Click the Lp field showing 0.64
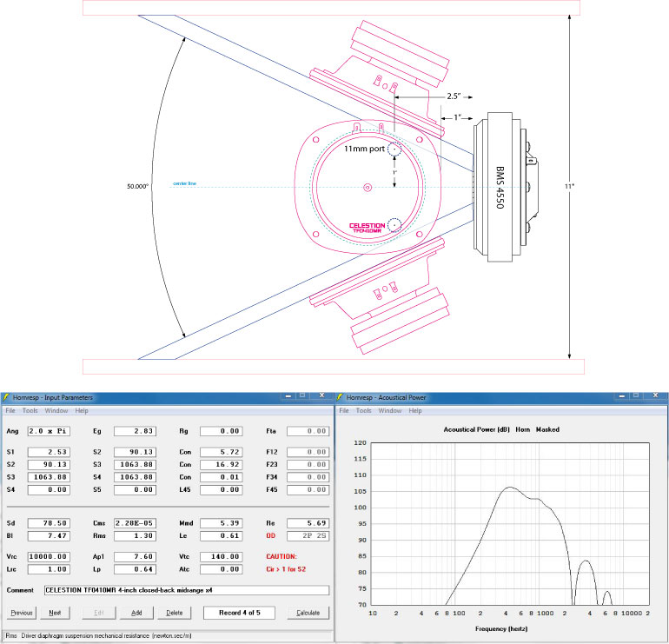 (x=135, y=569)
